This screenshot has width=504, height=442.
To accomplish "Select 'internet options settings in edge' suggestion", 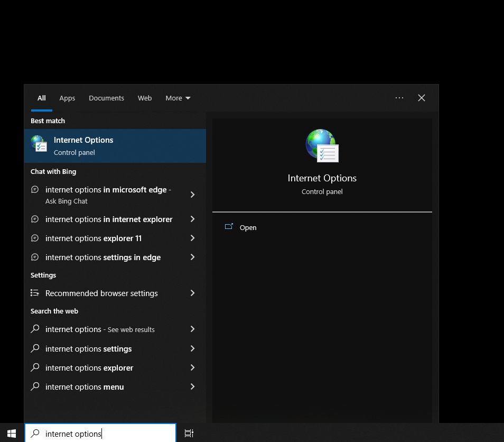I will coord(103,257).
